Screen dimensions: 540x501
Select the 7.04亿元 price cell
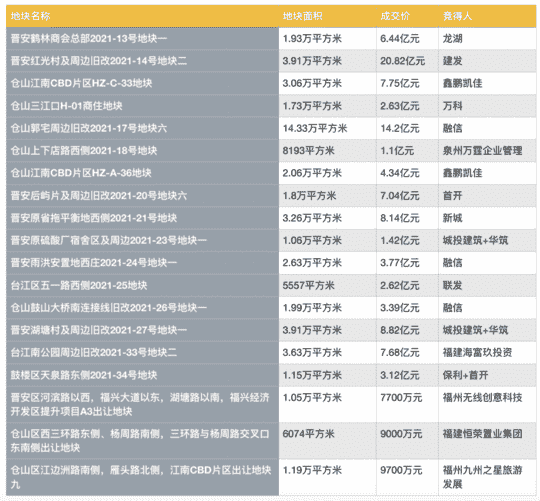tap(407, 196)
